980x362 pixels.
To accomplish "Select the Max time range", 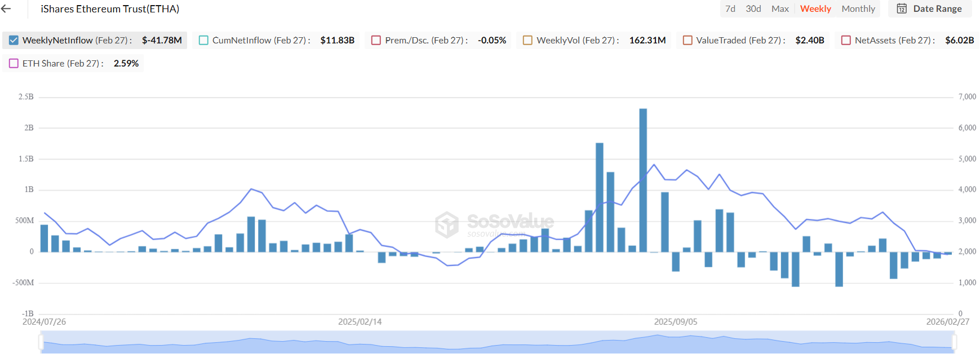I will (x=780, y=8).
